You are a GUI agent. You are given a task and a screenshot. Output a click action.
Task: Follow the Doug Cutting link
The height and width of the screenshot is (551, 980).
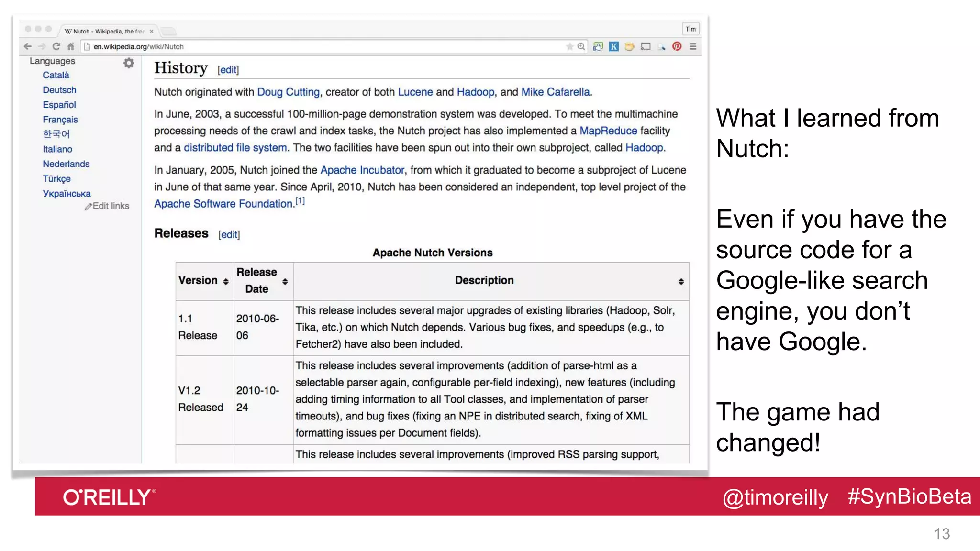pyautogui.click(x=288, y=92)
